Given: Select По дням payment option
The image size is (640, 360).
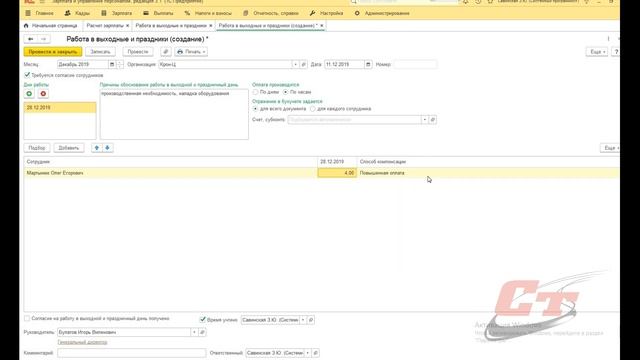Looking at the screenshot, I should point(256,92).
